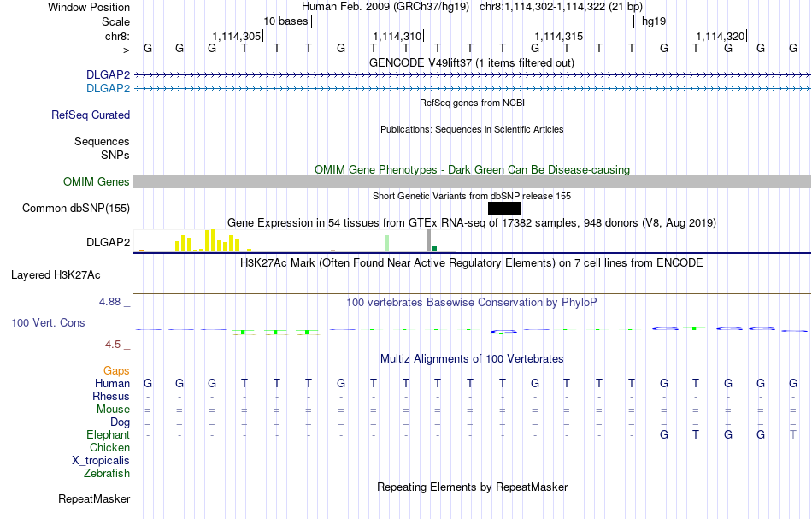Click the Rhesus alignment row label

(x=111, y=396)
